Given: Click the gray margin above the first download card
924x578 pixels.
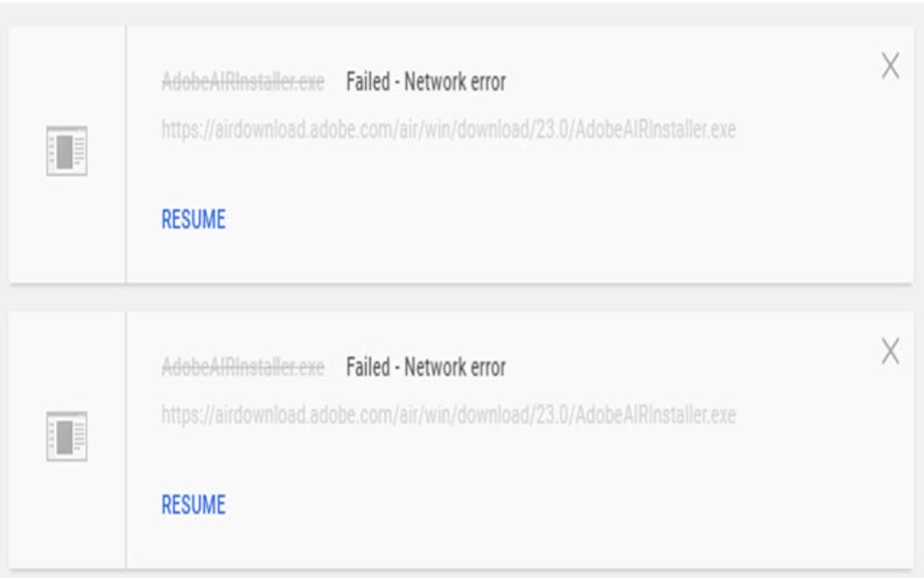Looking at the screenshot, I should coord(461,13).
